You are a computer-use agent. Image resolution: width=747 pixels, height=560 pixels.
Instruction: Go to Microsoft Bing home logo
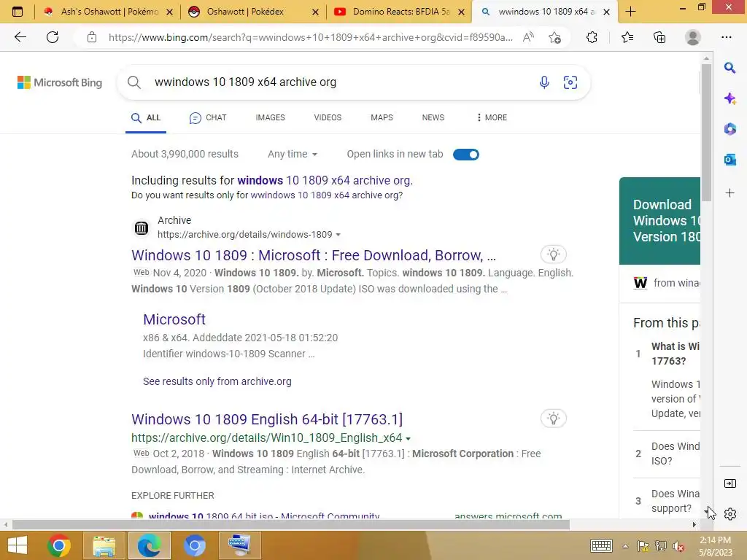point(60,82)
